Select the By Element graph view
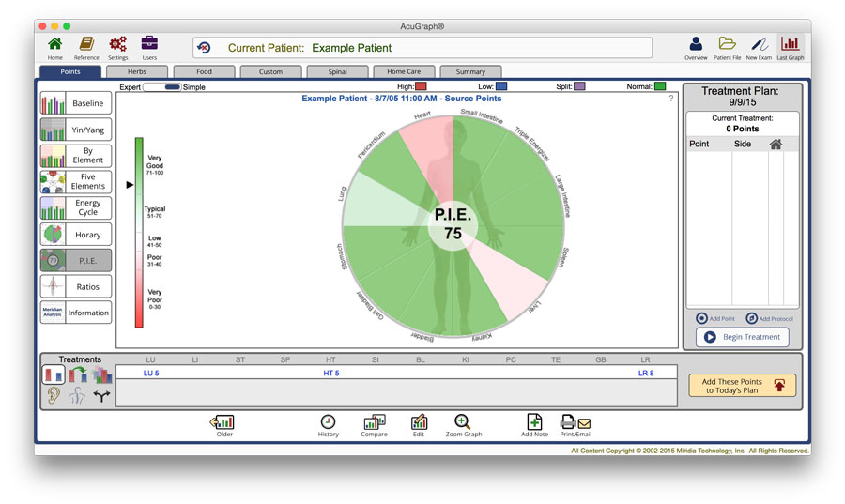 [x=76, y=156]
